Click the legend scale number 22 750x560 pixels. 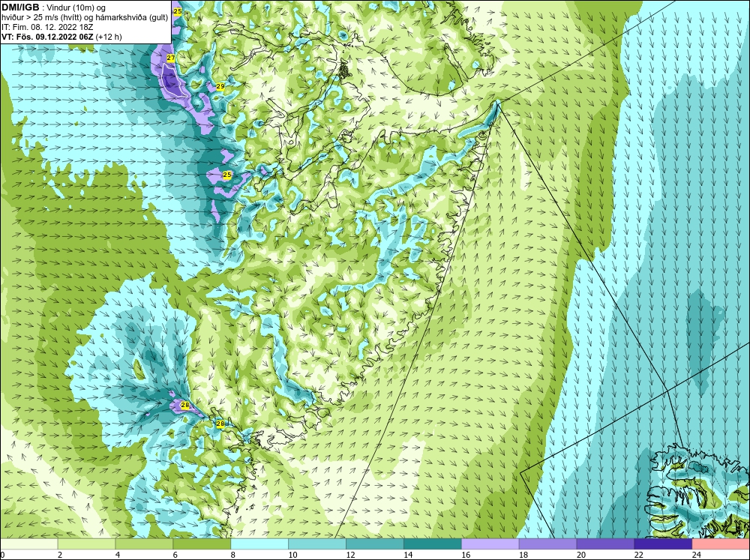(638, 555)
